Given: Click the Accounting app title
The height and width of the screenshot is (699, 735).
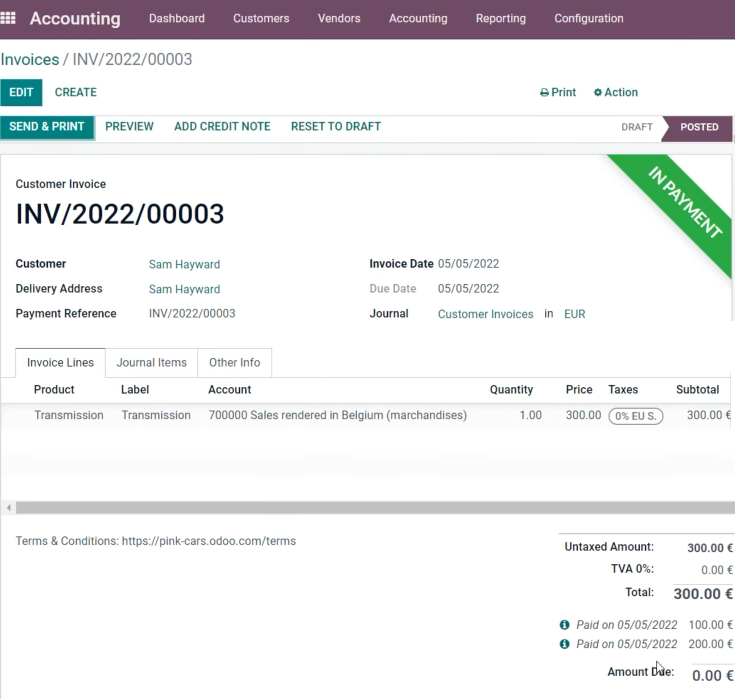Looking at the screenshot, I should tap(75, 18).
